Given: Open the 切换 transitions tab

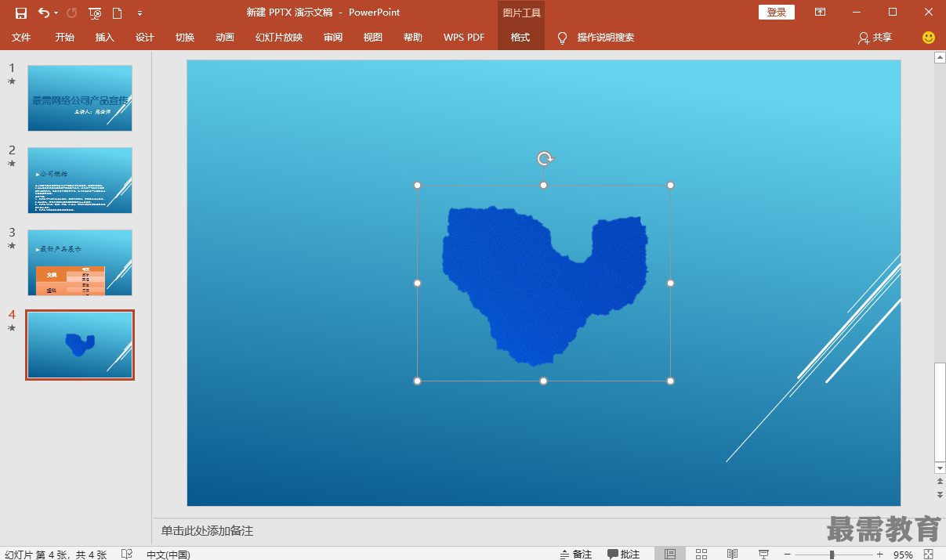Looking at the screenshot, I should pos(185,38).
